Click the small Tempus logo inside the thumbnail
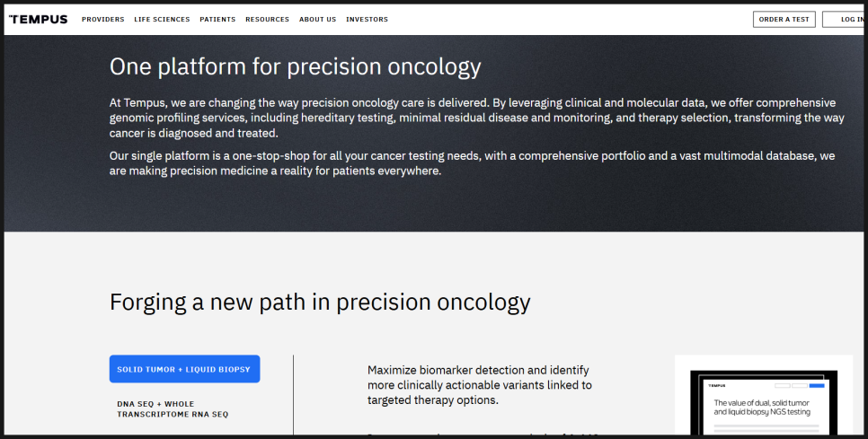868x439 pixels. (717, 385)
